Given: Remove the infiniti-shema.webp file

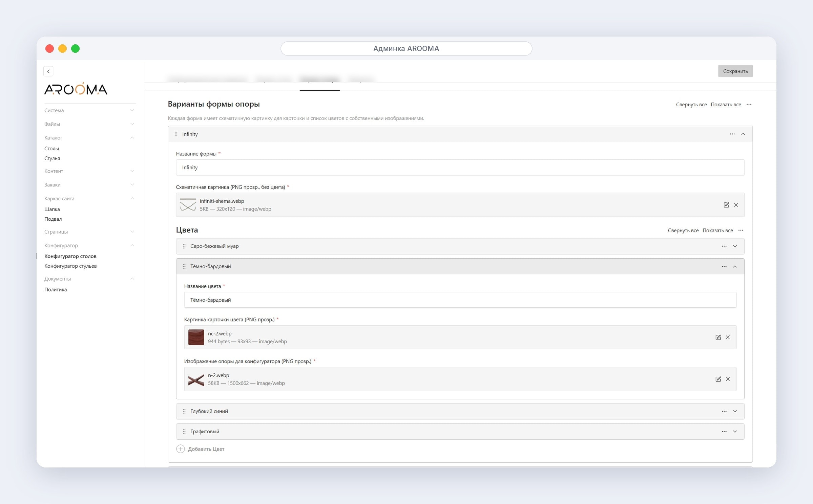Looking at the screenshot, I should pyautogui.click(x=736, y=205).
